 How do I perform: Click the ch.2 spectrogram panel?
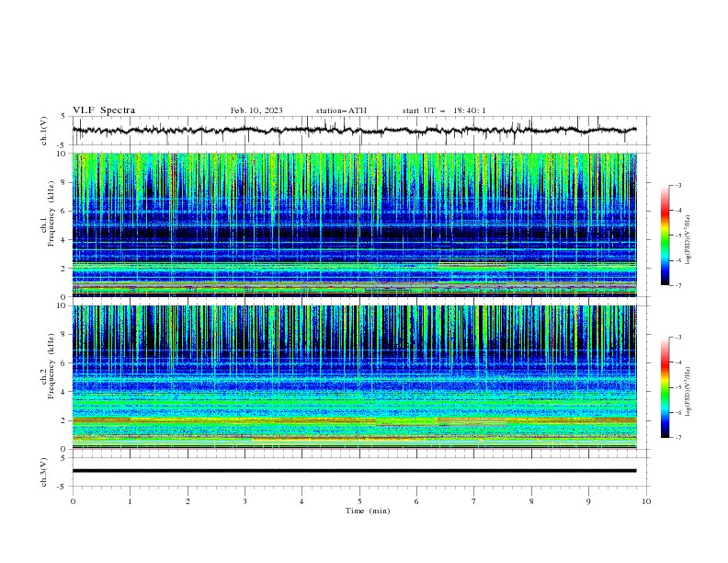pyautogui.click(x=354, y=377)
